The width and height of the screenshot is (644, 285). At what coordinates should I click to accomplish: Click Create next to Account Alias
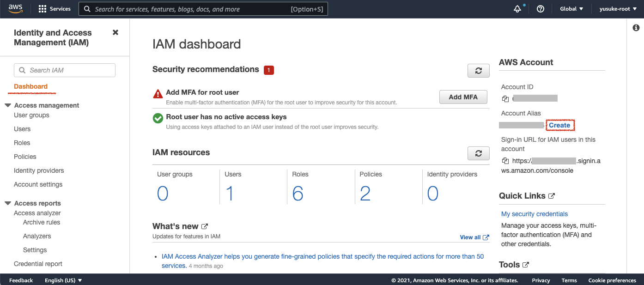click(559, 125)
